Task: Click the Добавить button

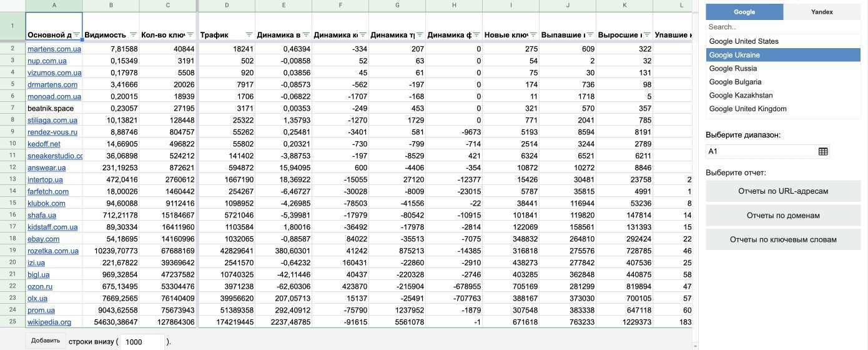Action: point(46,341)
